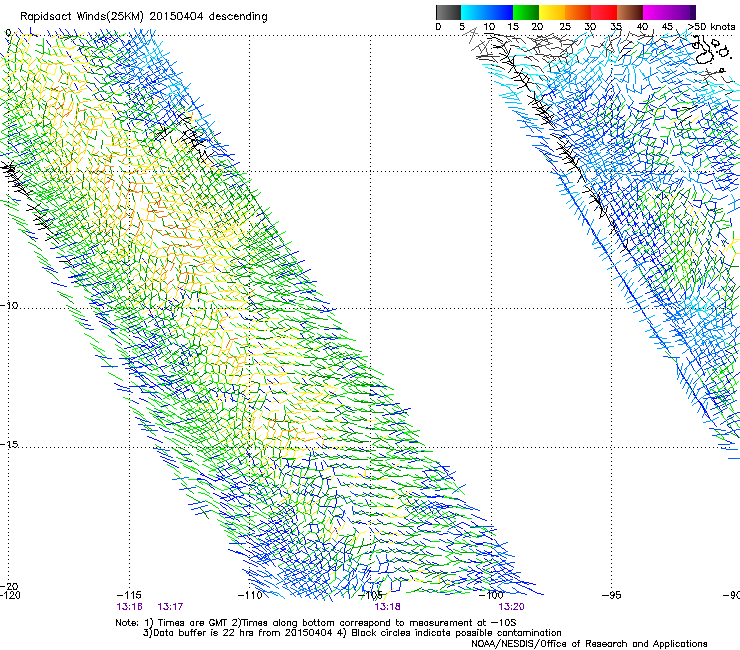Click the -100 longitude axis label

point(491,595)
